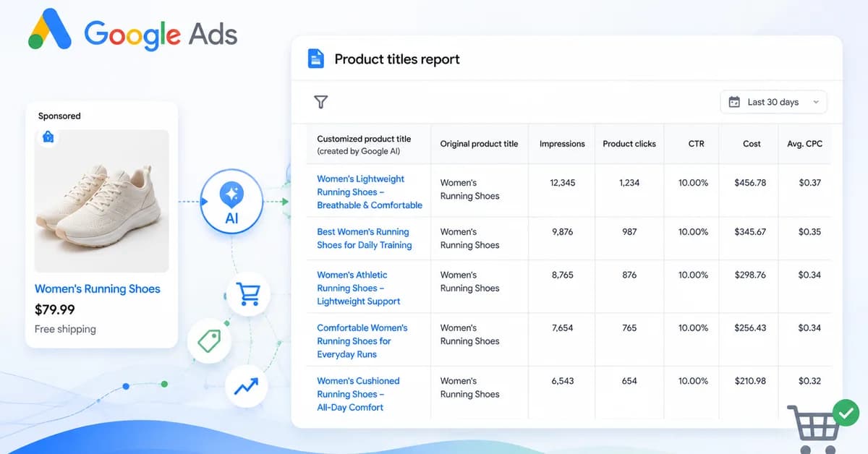This screenshot has height=454, width=868.
Task: Click the $0.35 Avg. CPC cell
Action: 809,232
